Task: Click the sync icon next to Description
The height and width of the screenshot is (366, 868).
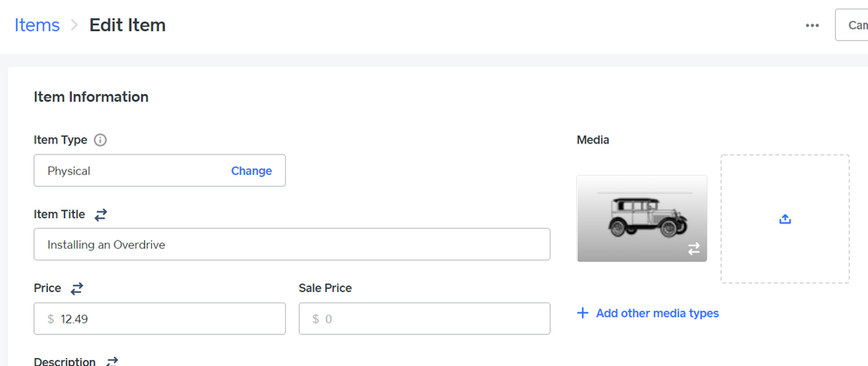Action: click(x=111, y=362)
